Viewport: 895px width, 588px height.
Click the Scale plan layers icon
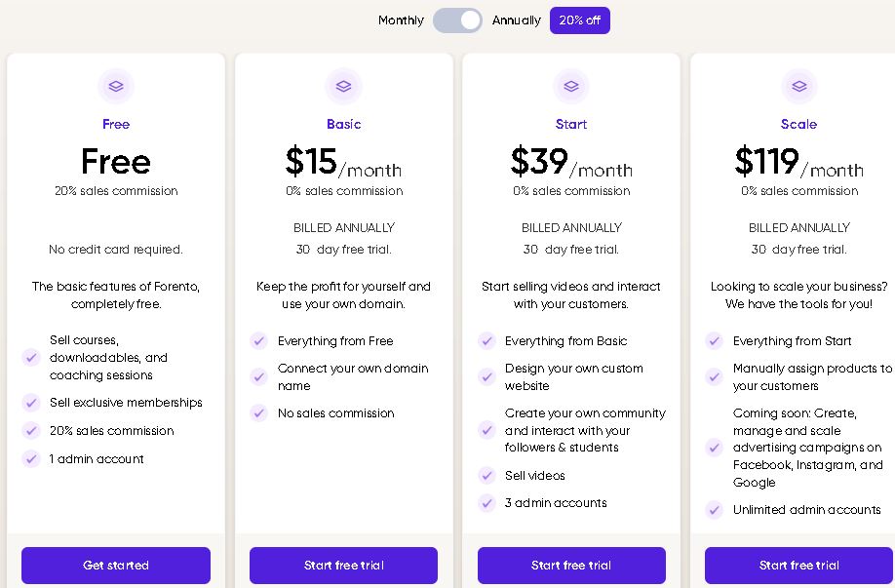point(798,86)
